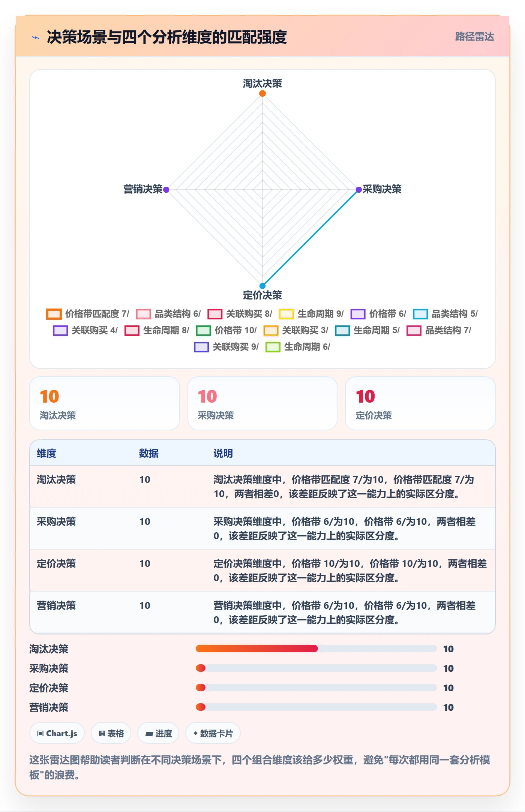525x812 pixels.
Task: Select the 营销决策 point on the radar chart
Action: coord(166,190)
